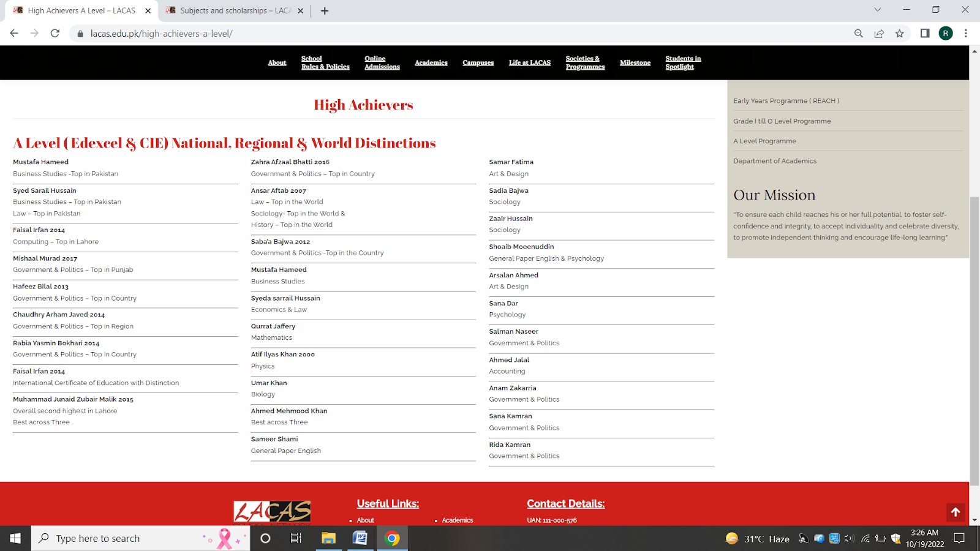This screenshot has height=551, width=980.
Task: Click the Windows taskbar search box
Action: (141, 538)
